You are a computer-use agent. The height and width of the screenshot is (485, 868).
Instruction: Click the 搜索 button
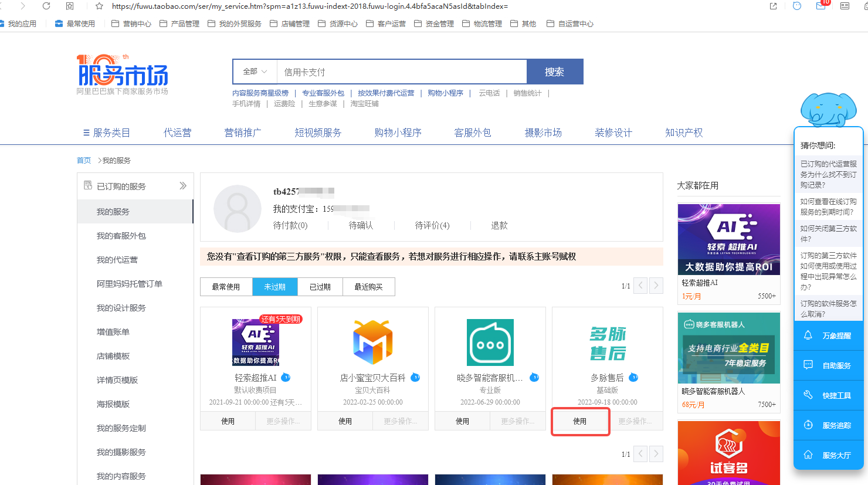555,72
